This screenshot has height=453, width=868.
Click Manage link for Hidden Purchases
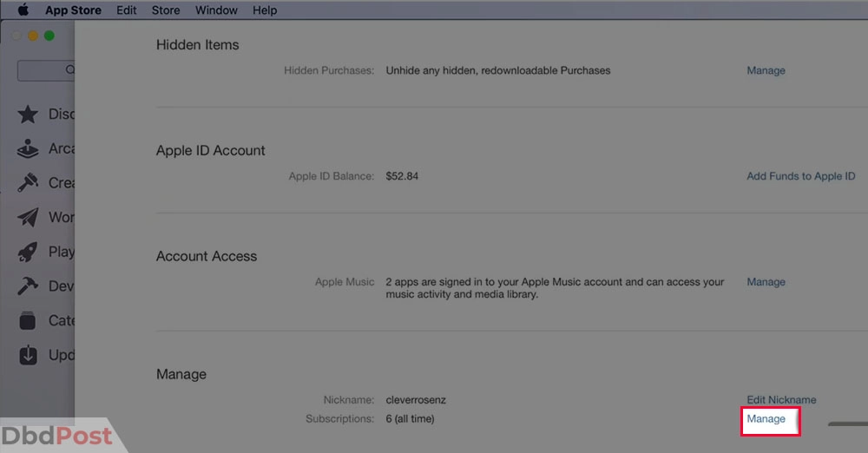coord(766,70)
